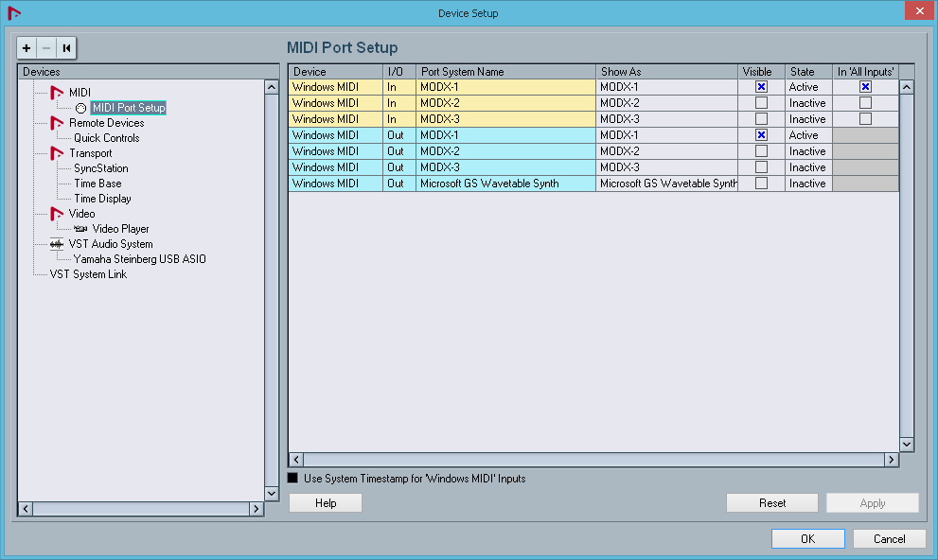
Task: Select MIDI Port Setup tree item
Action: point(129,108)
